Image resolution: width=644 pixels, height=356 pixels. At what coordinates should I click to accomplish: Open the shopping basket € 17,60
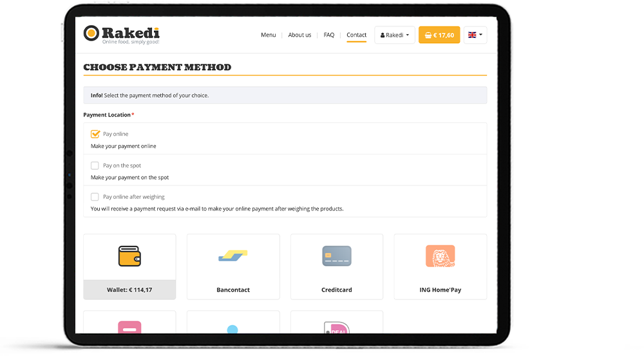point(439,35)
